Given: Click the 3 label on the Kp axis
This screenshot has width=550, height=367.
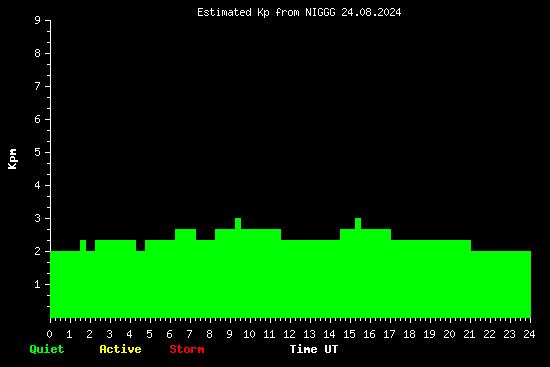Looking at the screenshot, I should tap(38, 218).
